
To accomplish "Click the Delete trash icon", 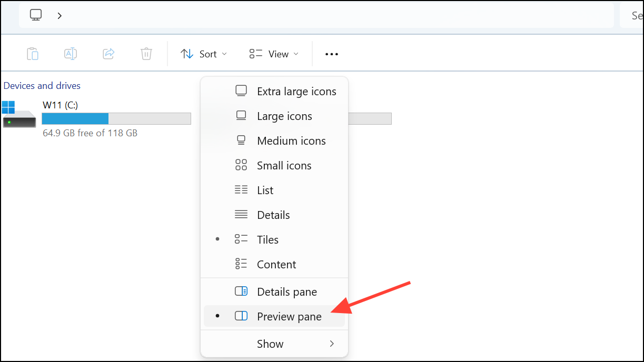I will point(146,53).
